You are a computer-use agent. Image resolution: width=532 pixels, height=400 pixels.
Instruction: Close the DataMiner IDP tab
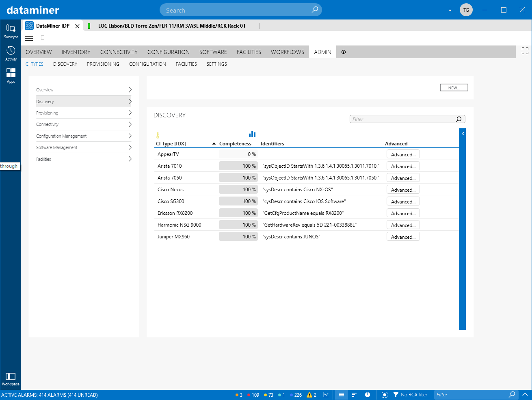coord(77,26)
